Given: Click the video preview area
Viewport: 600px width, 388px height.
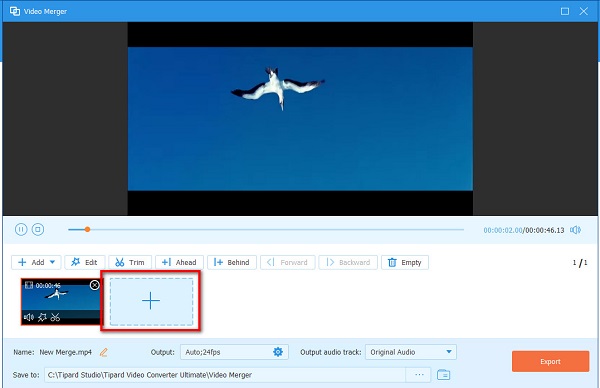Looking at the screenshot, I should point(300,119).
